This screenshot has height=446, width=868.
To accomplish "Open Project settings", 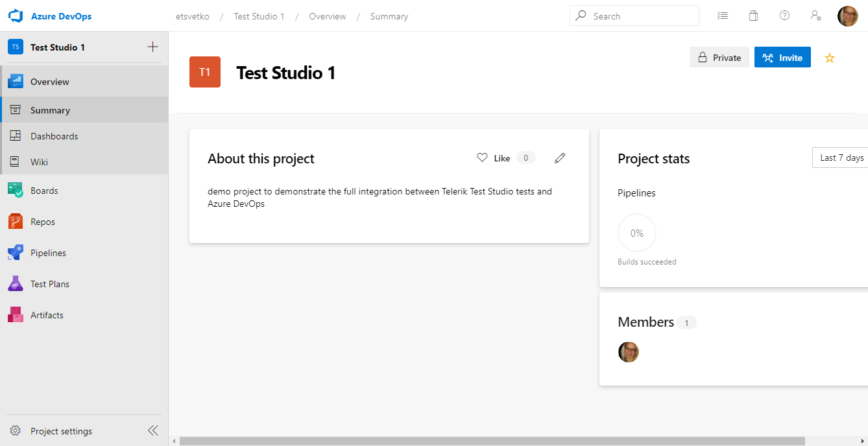I will (x=61, y=431).
